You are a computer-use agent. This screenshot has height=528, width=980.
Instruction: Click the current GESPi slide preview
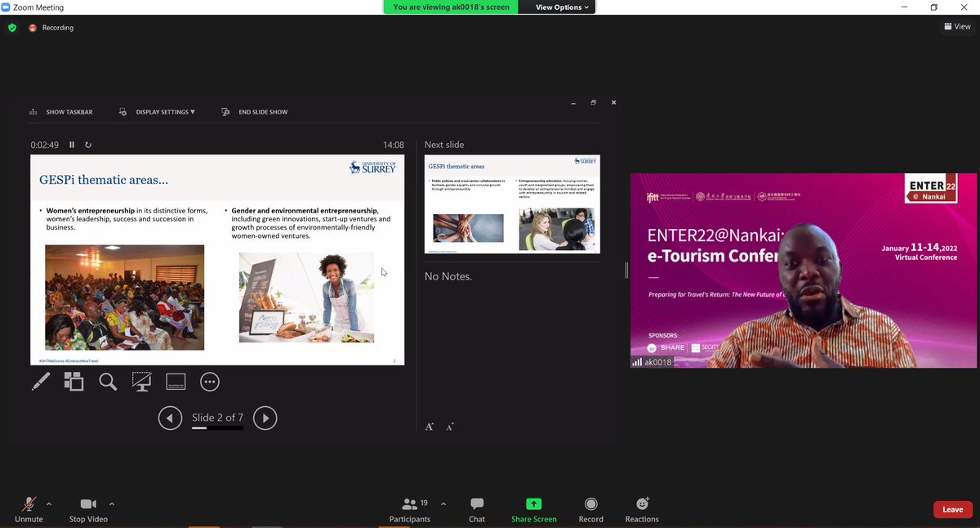217,260
